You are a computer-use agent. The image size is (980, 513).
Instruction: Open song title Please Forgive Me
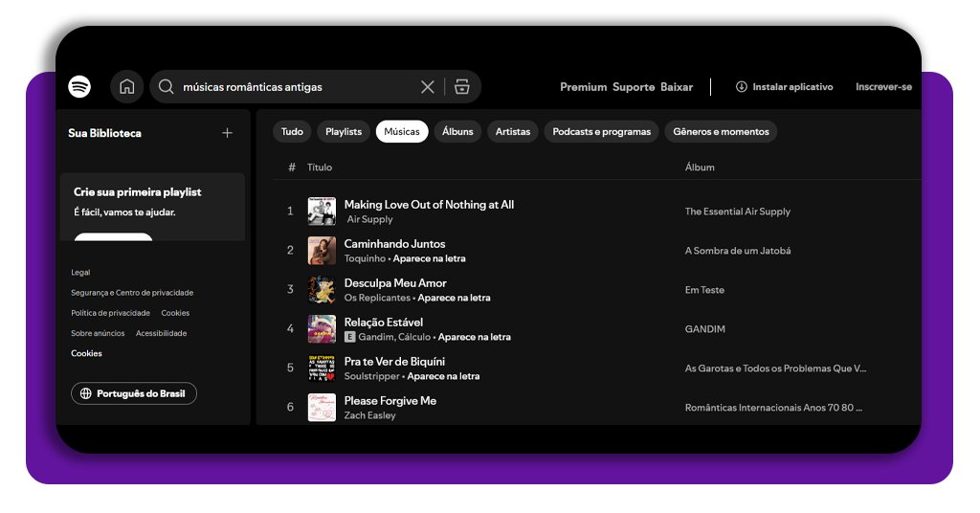click(x=390, y=401)
